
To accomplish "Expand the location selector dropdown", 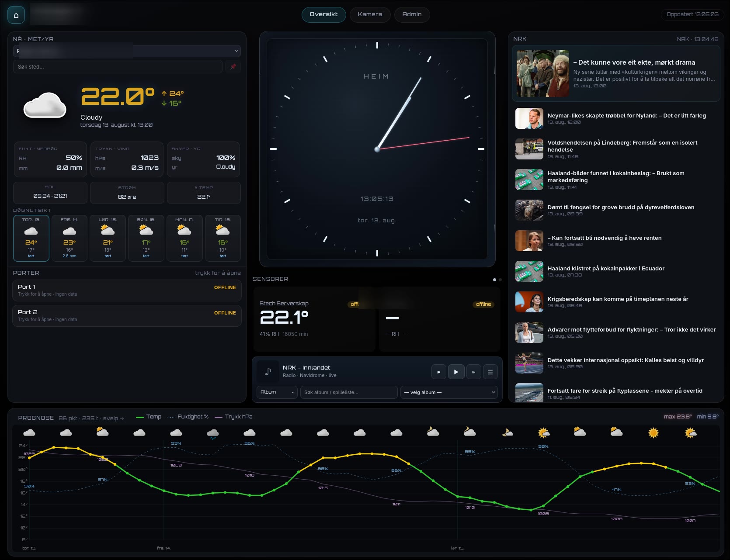I will point(127,51).
